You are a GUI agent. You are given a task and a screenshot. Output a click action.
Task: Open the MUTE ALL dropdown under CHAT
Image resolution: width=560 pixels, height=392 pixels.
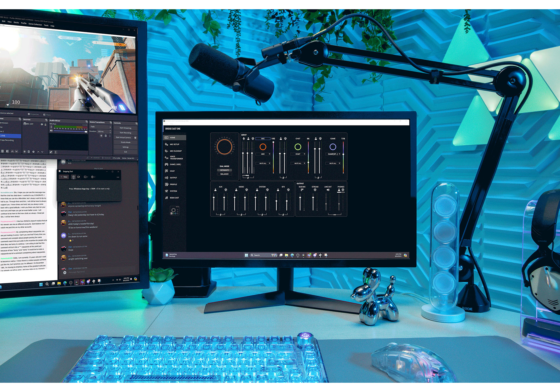pyautogui.click(x=298, y=163)
